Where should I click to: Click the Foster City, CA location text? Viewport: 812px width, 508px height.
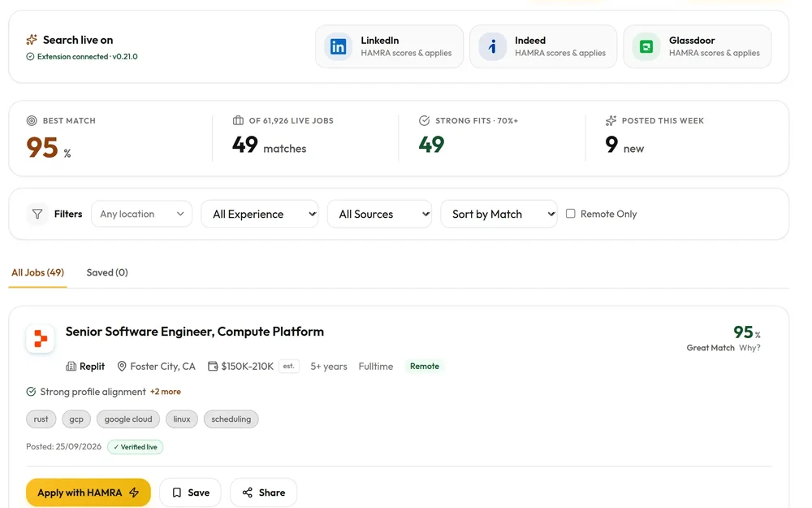[x=162, y=367]
